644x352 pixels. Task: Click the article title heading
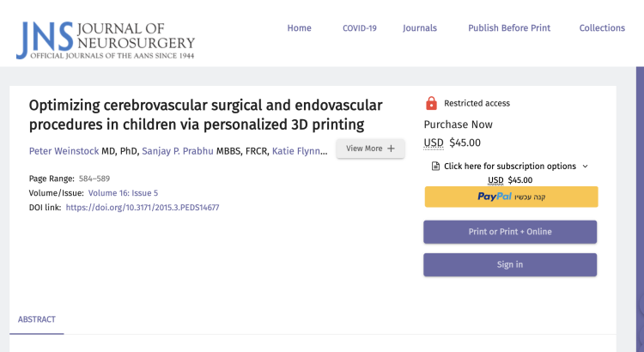[x=205, y=115]
